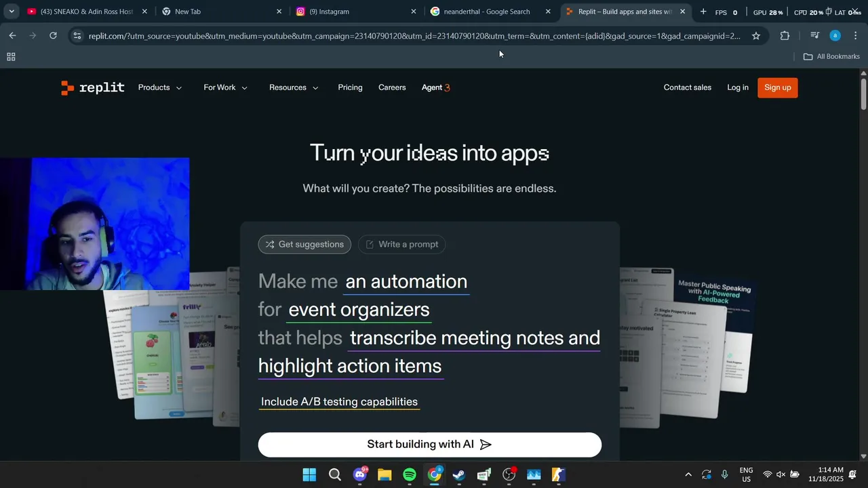Change the 'an automation' suggestion
This screenshot has height=488, width=868.
(406, 282)
